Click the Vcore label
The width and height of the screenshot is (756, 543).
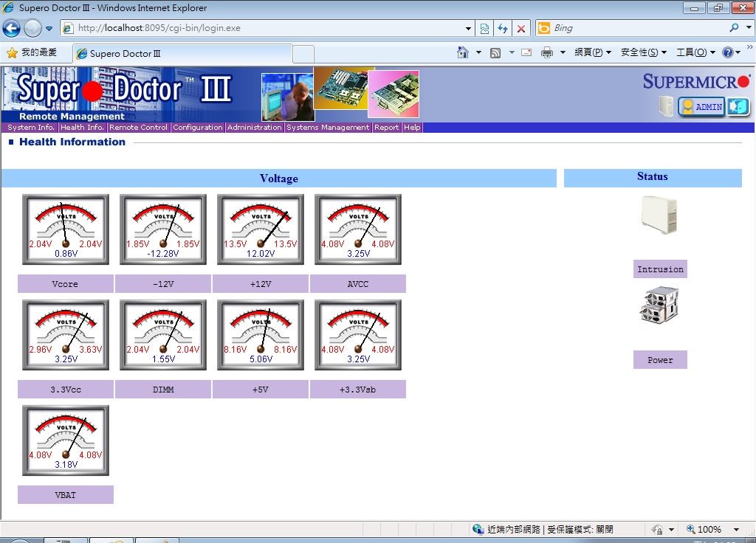(x=66, y=284)
